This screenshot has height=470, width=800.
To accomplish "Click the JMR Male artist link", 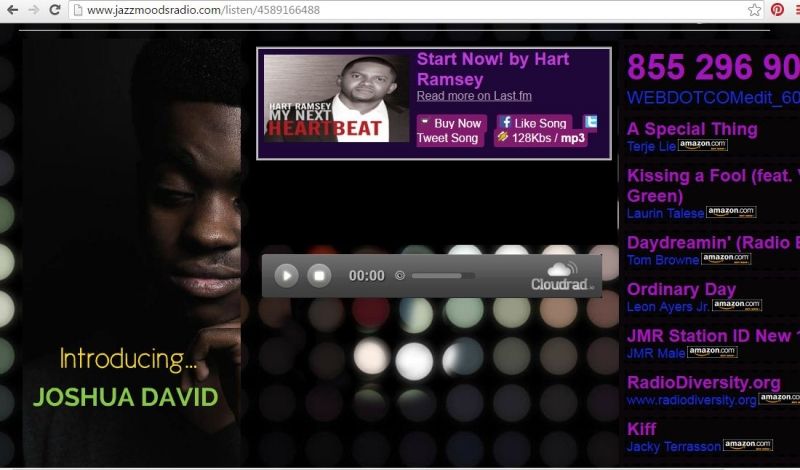I will (x=656, y=353).
